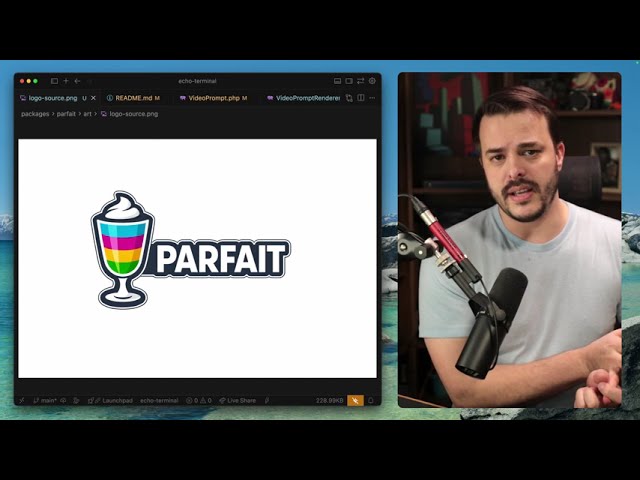Click the icon right of Live Share
The image size is (640, 480).
point(267,400)
